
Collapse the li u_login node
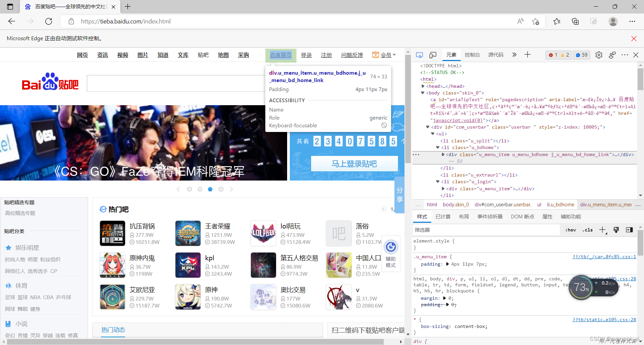[x=438, y=182]
